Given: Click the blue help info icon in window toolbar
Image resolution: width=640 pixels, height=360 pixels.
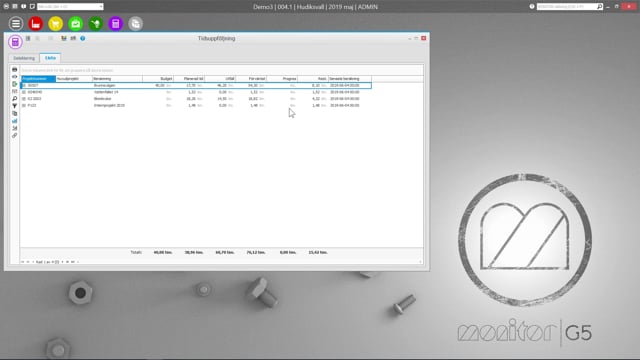Looking at the screenshot, I should (82, 38).
